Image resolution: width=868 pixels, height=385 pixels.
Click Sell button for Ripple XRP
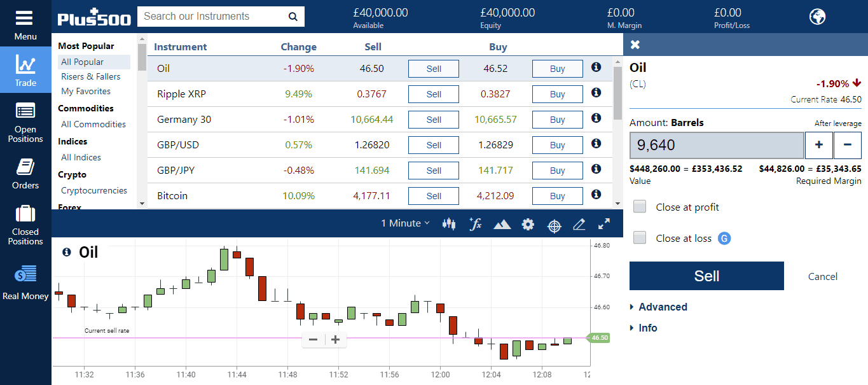pos(434,94)
